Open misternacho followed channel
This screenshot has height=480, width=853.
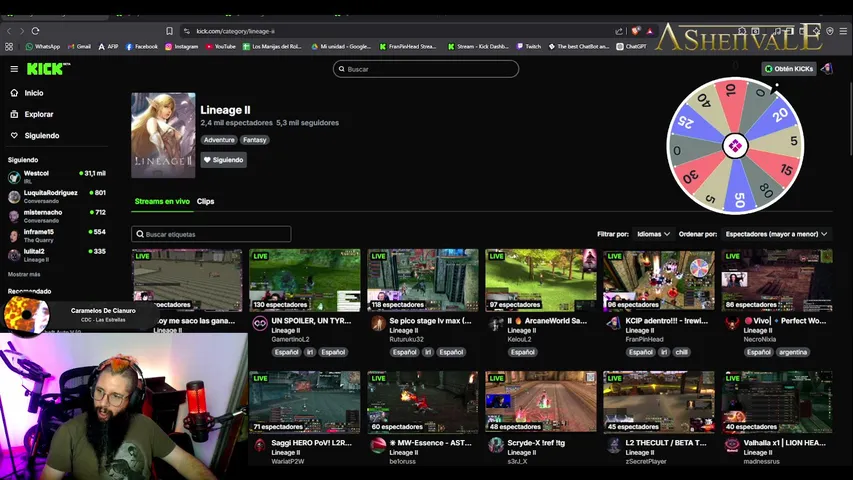pyautogui.click(x=57, y=216)
